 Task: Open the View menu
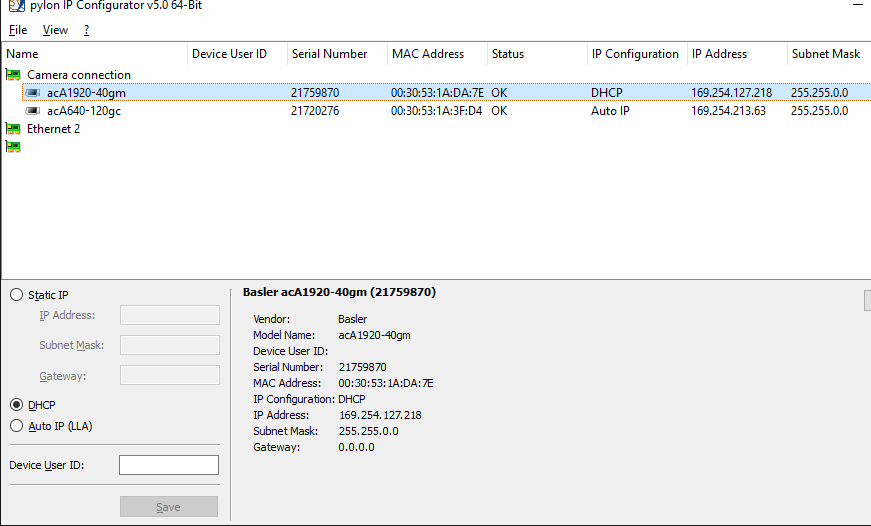point(55,30)
